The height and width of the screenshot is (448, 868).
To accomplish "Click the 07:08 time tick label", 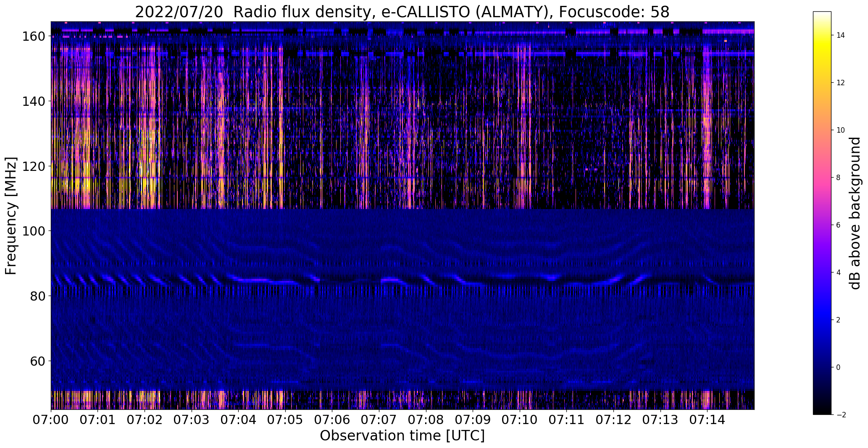I will click(x=426, y=419).
